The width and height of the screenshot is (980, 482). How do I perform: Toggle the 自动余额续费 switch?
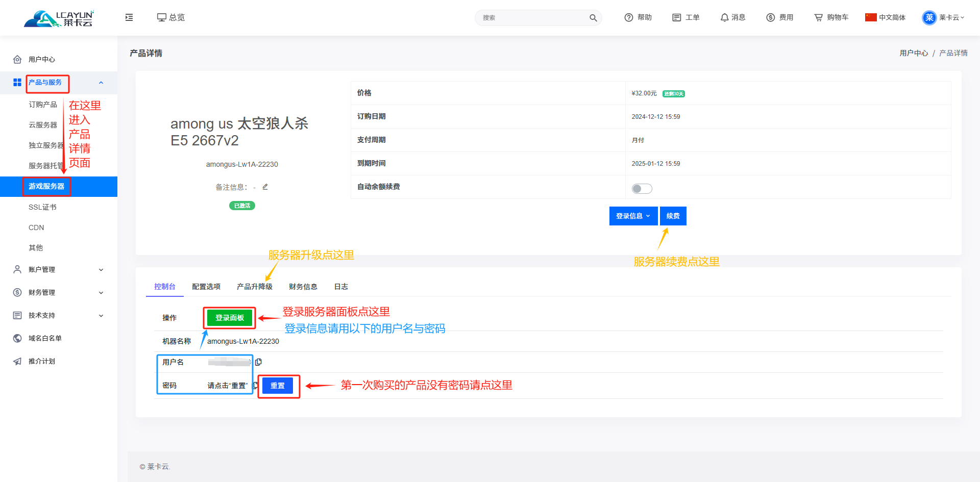coord(642,189)
